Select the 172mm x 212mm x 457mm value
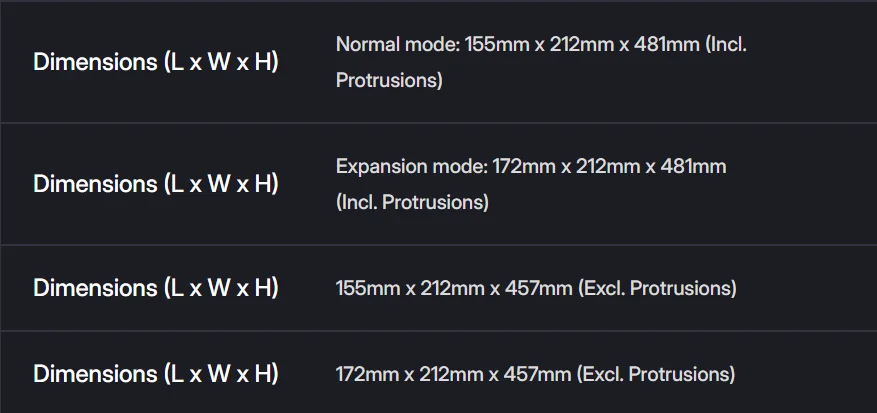The width and height of the screenshot is (877, 413). 535,375
